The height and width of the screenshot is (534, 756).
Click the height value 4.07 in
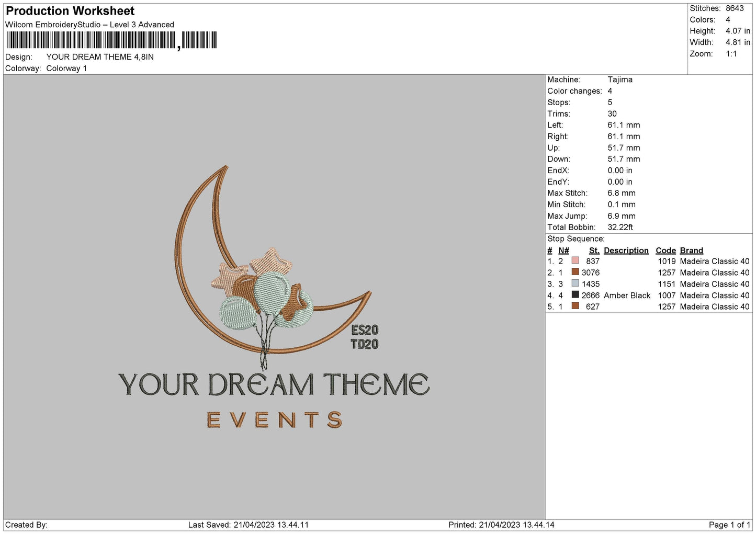click(x=738, y=31)
